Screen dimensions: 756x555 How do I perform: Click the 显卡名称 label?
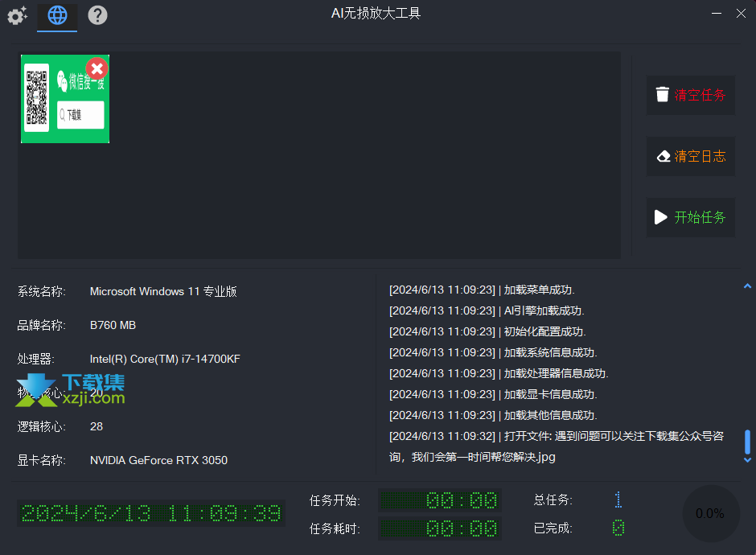coord(42,461)
